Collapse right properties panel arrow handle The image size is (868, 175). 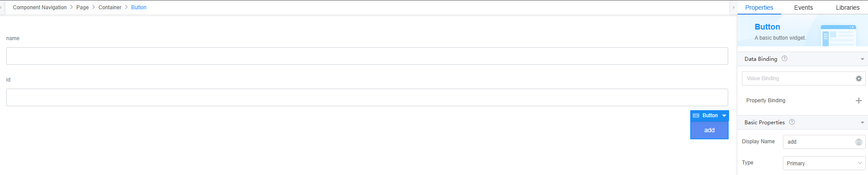click(x=733, y=7)
